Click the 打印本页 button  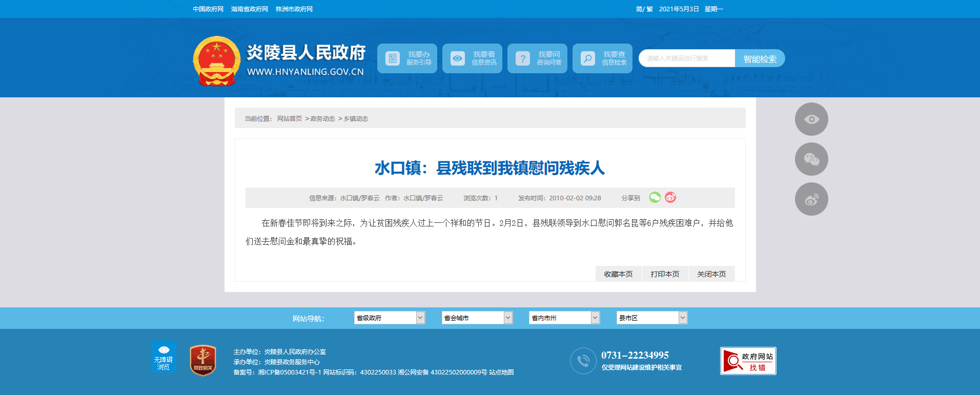[x=665, y=274]
